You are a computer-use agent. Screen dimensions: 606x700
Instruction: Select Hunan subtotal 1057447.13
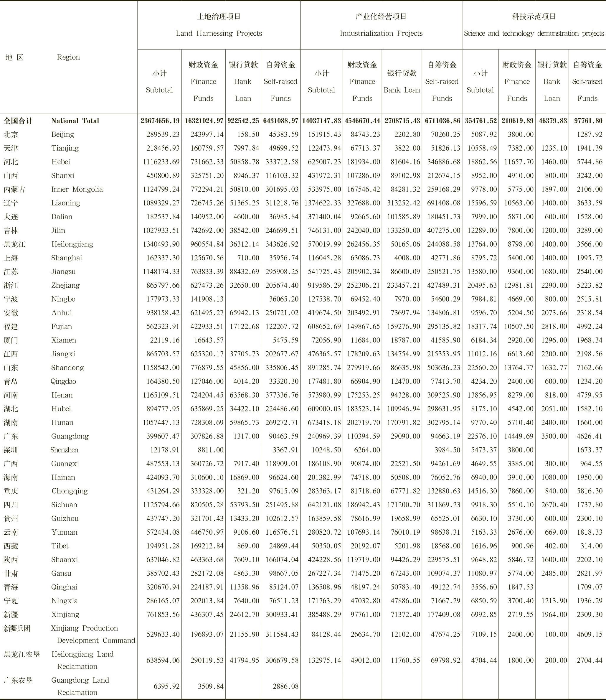point(161,423)
